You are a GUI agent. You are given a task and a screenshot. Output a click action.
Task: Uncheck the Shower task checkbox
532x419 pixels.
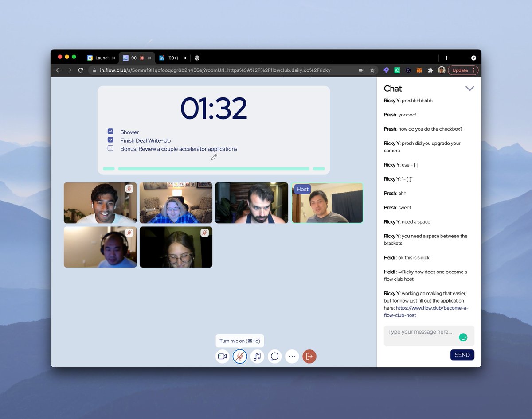pyautogui.click(x=110, y=132)
